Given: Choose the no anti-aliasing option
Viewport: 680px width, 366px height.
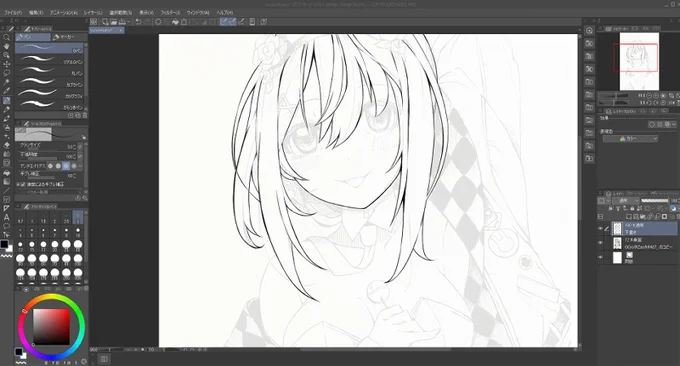Looking at the screenshot, I should (50, 166).
